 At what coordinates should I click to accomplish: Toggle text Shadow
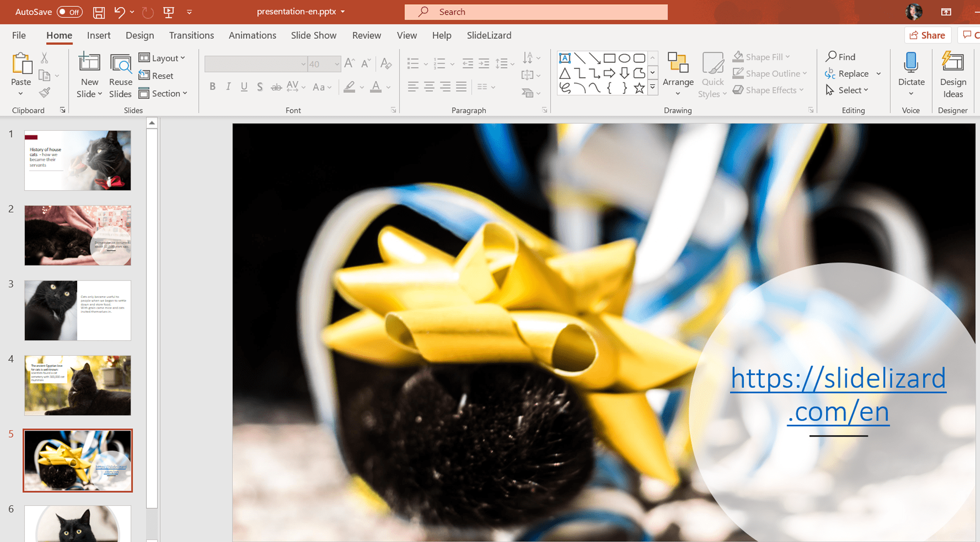tap(260, 87)
